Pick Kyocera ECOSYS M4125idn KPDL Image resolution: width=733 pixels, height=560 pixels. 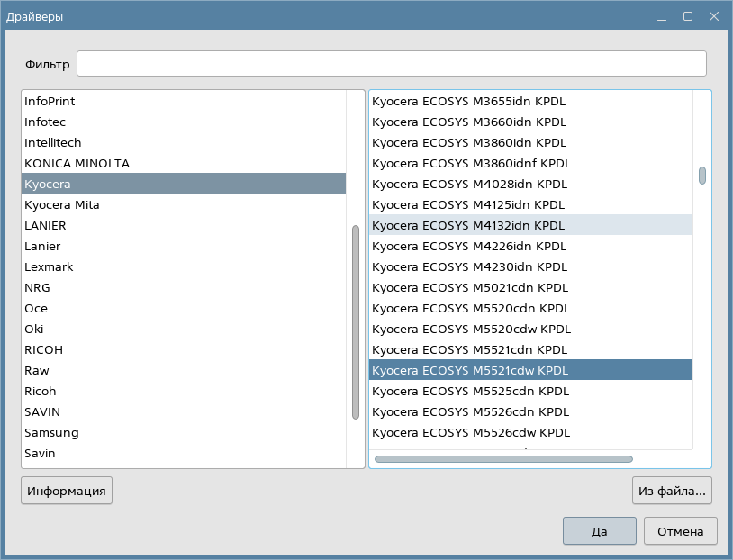point(530,204)
